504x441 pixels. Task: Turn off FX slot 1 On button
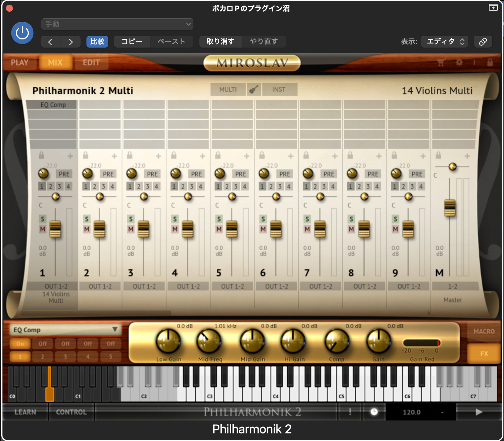tap(20, 344)
